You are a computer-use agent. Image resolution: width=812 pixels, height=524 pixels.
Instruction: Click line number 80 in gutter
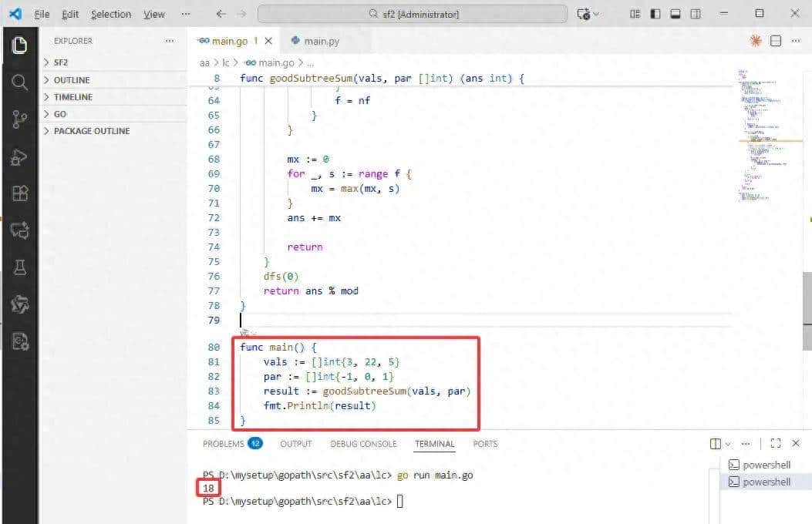point(214,347)
